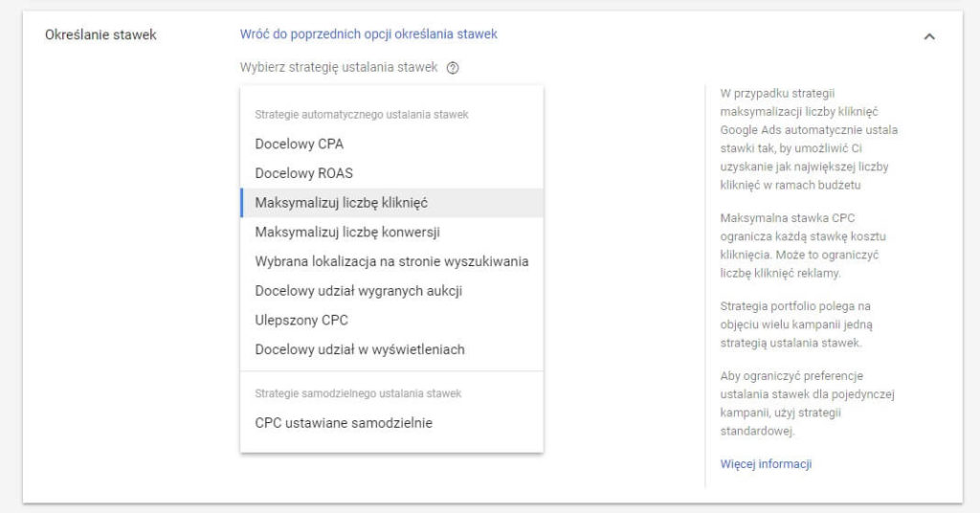
Task: Click the Aby ograniczyć preferencje paragraph
Action: (807, 404)
